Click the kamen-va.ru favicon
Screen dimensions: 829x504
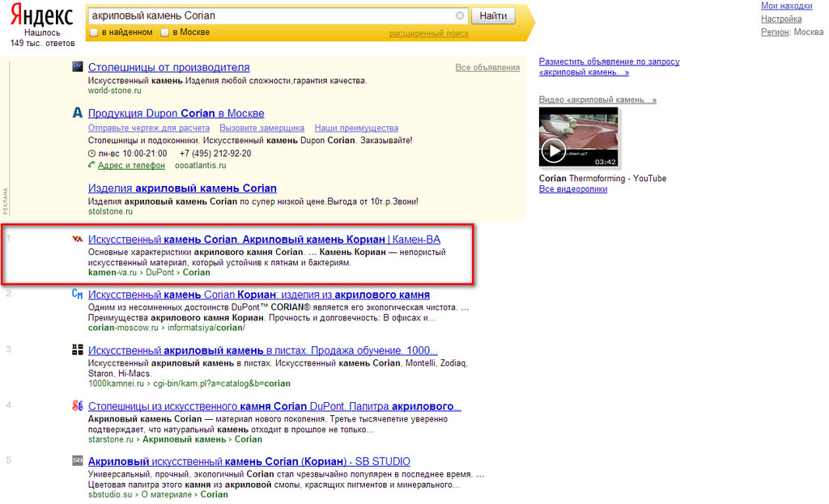[78, 239]
